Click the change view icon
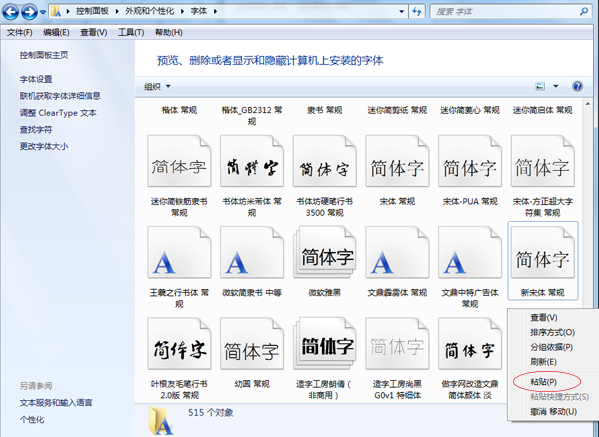Image resolution: width=599 pixels, height=437 pixels. click(540, 86)
